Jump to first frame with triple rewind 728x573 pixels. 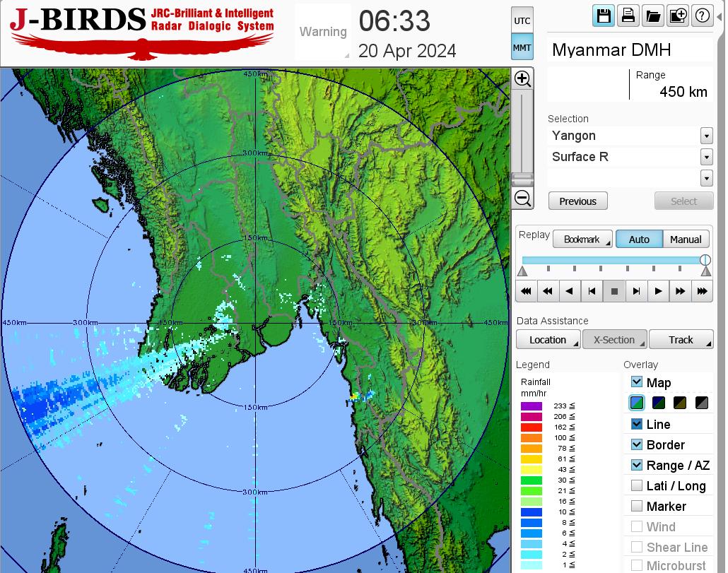point(526,291)
